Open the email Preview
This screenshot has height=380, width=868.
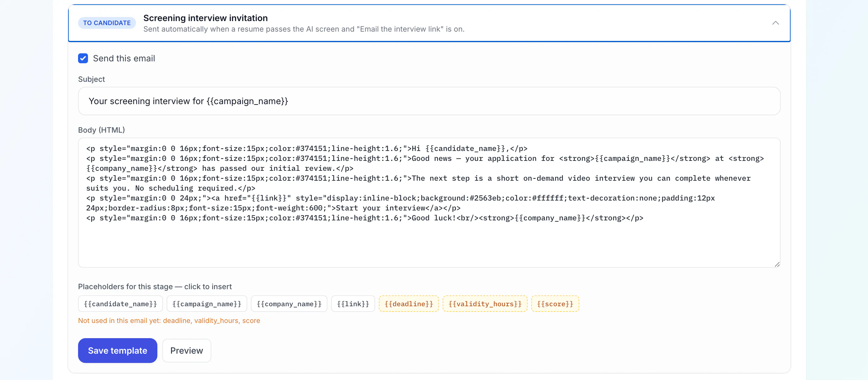(187, 351)
